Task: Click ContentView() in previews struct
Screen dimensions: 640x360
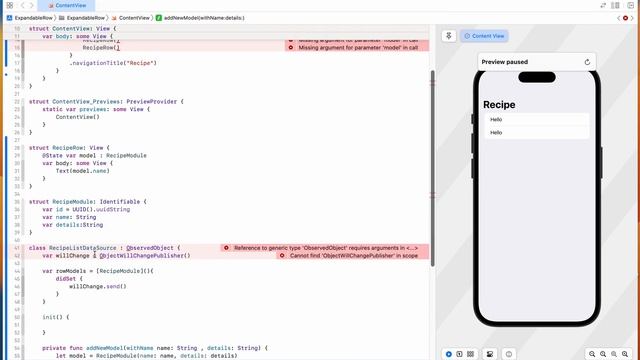Action: (x=78, y=117)
